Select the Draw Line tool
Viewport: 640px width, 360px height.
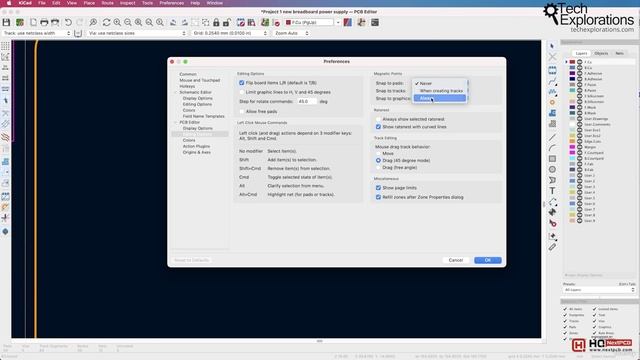click(552, 138)
